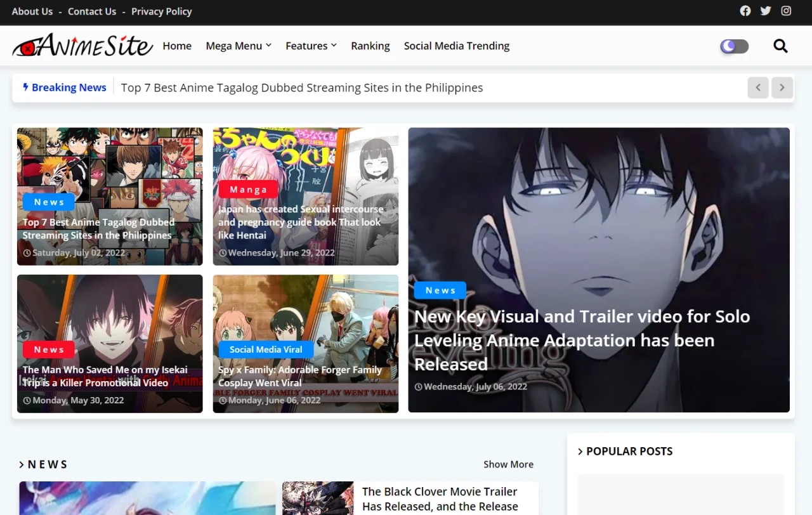This screenshot has width=812, height=515.
Task: Open Social Media Trending menu item
Action: tap(457, 46)
